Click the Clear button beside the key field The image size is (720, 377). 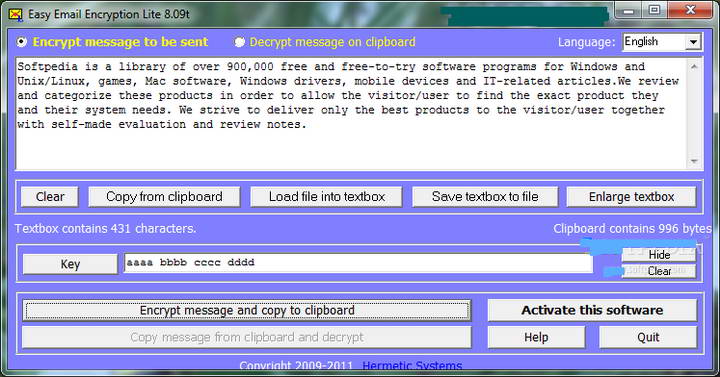coord(659,271)
